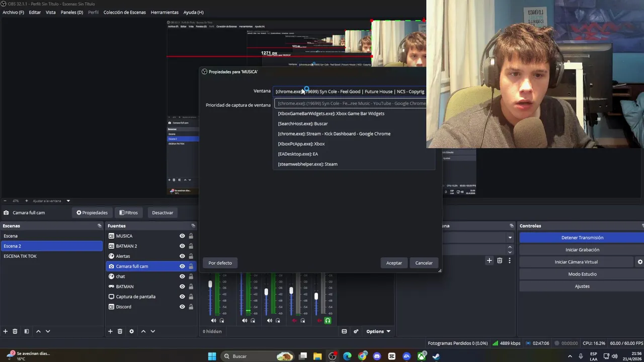Move the selected source down in Fuentes
The height and width of the screenshot is (362, 644).
[153, 331]
